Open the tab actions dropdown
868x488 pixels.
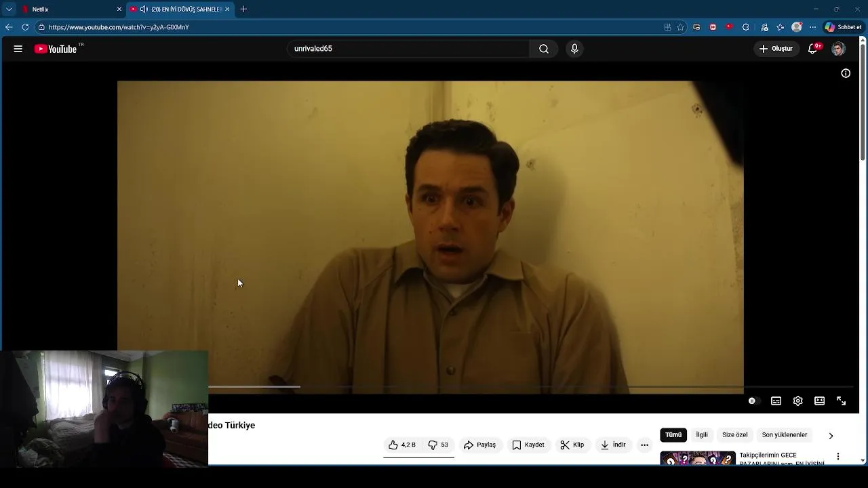9,9
